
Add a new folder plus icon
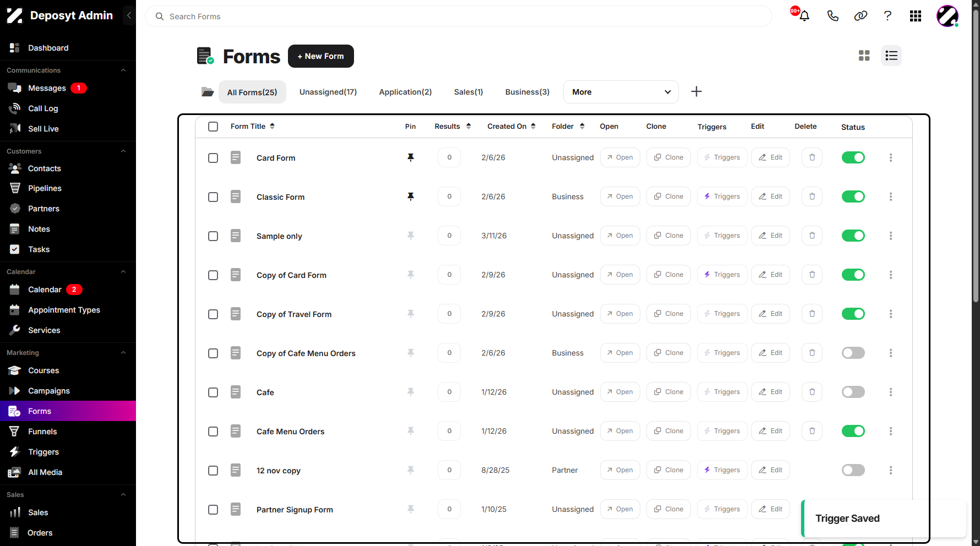click(x=696, y=91)
